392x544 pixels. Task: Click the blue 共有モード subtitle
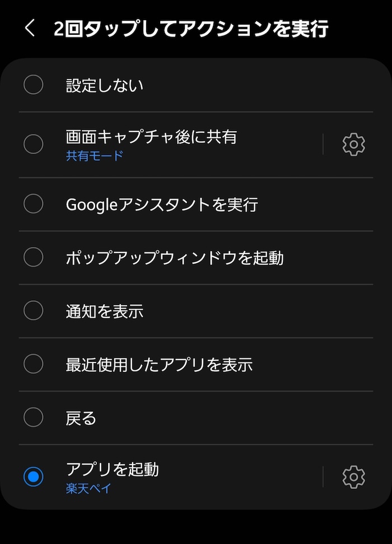[95, 155]
